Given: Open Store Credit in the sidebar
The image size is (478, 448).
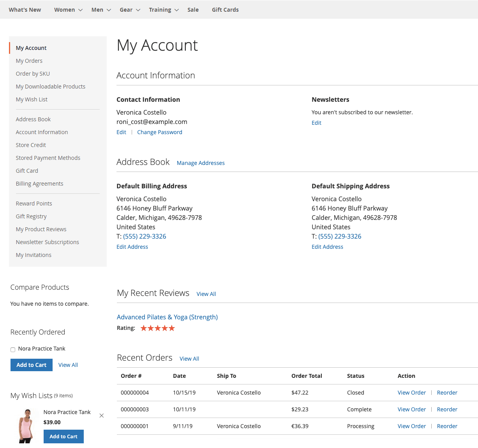Looking at the screenshot, I should 31,145.
